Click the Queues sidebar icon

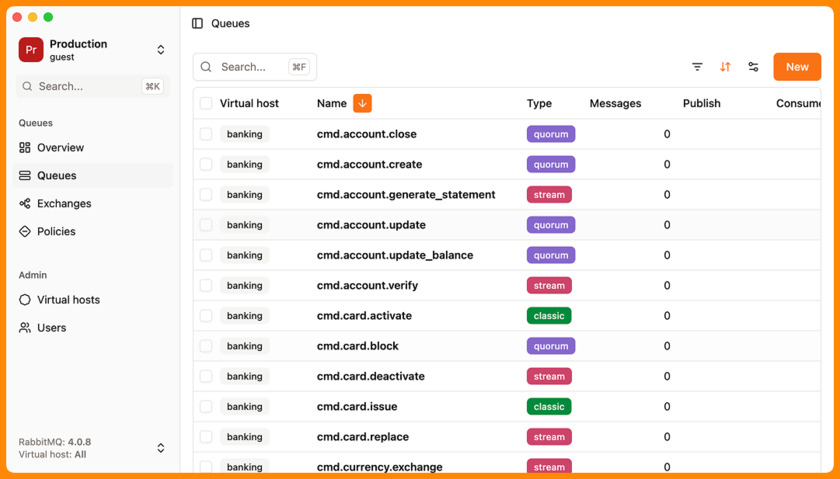pyautogui.click(x=25, y=175)
